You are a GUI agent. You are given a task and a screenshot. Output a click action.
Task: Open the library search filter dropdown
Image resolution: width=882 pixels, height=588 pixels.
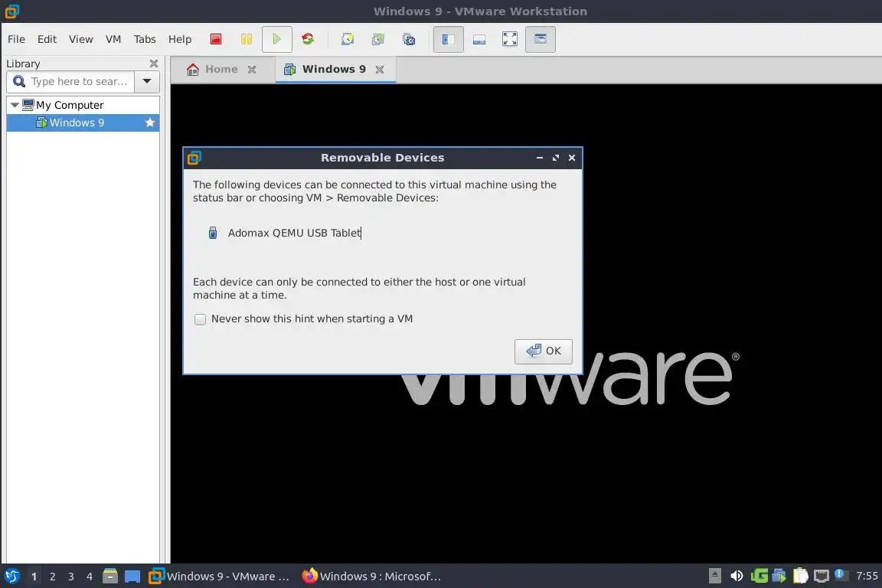(x=147, y=82)
